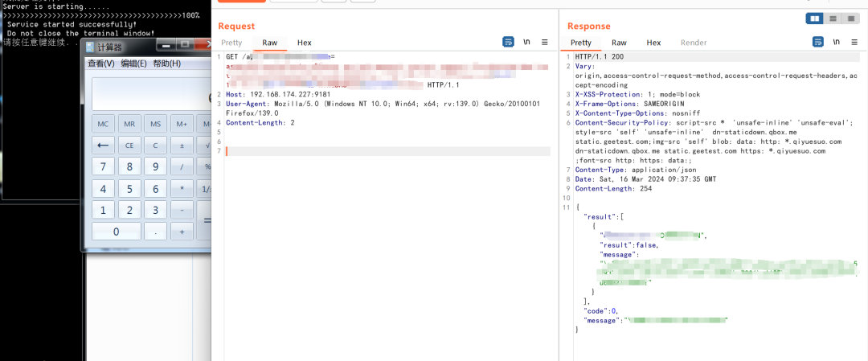Switch Response view to Raw tab
The image size is (868, 361).
tap(619, 43)
